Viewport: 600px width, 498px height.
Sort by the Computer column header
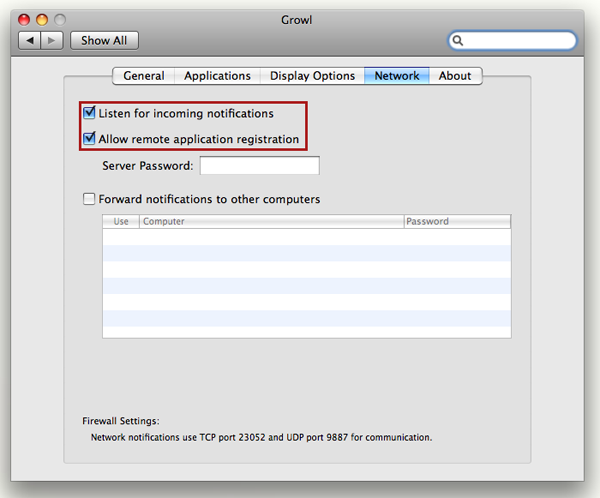[x=272, y=221]
